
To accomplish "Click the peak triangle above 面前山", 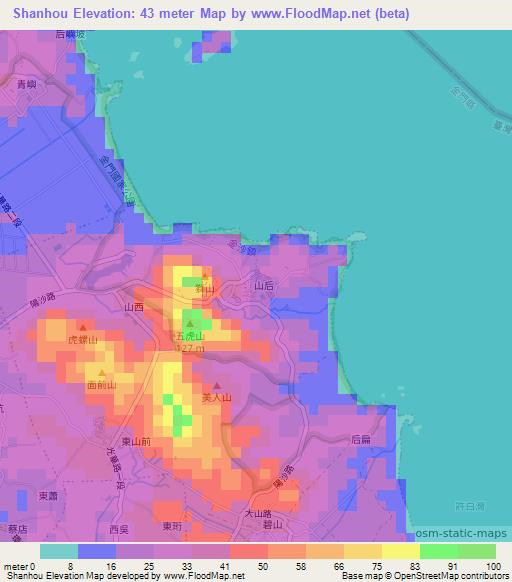I will pyautogui.click(x=102, y=373).
